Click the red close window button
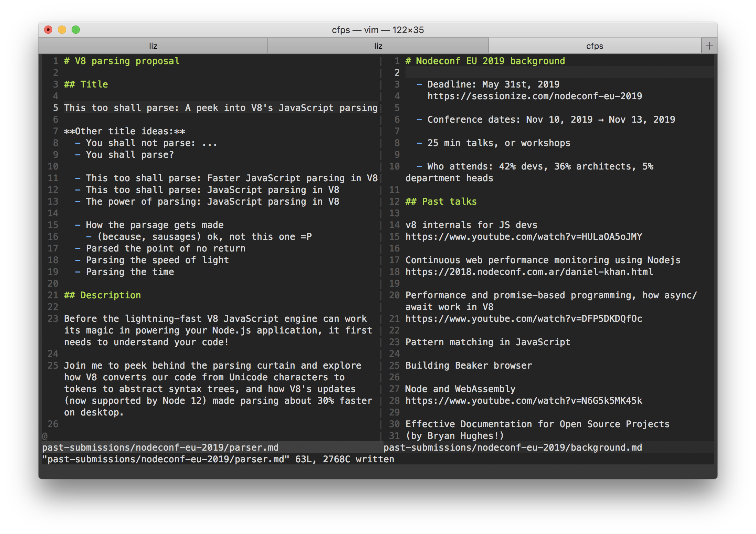 click(48, 30)
